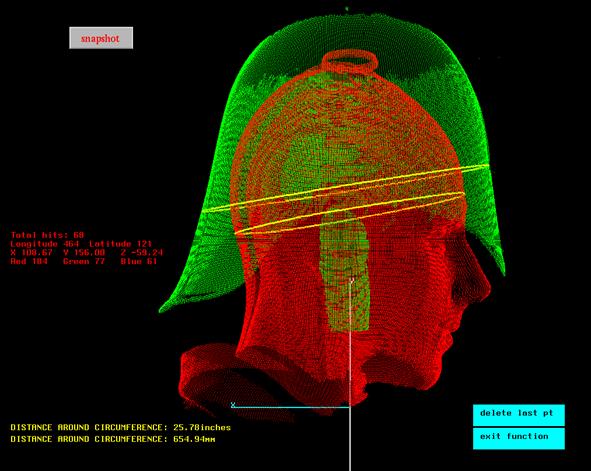
Task: Select the Longitude Latitude readout line
Action: (81, 244)
